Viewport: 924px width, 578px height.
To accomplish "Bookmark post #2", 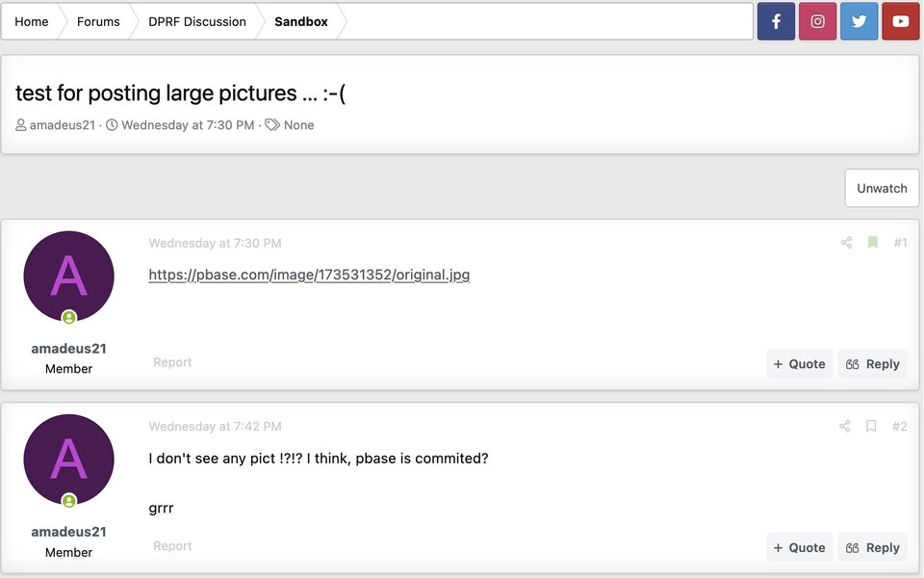I will (871, 426).
